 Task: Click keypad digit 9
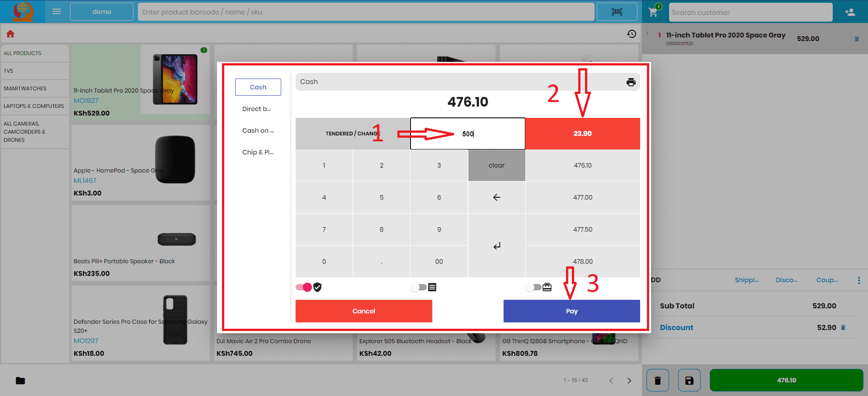click(x=439, y=229)
